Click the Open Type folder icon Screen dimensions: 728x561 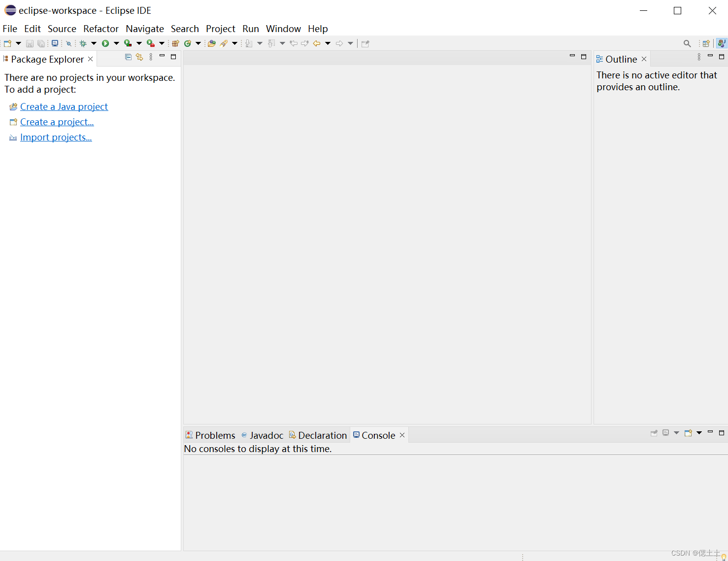click(211, 43)
